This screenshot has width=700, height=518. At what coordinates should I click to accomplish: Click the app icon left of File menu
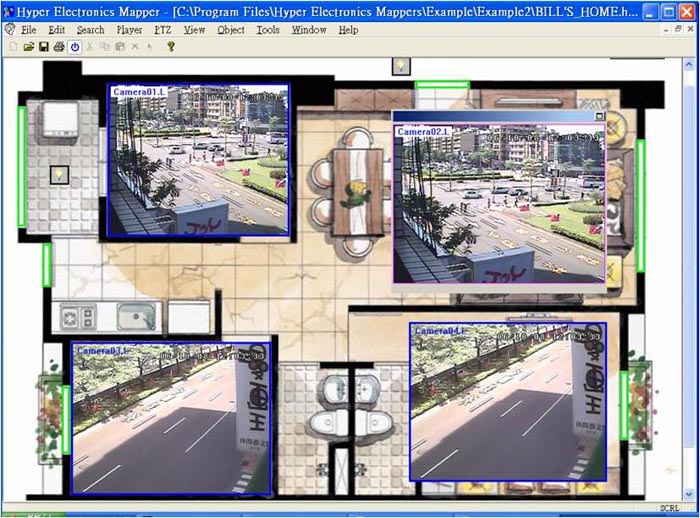click(10, 30)
